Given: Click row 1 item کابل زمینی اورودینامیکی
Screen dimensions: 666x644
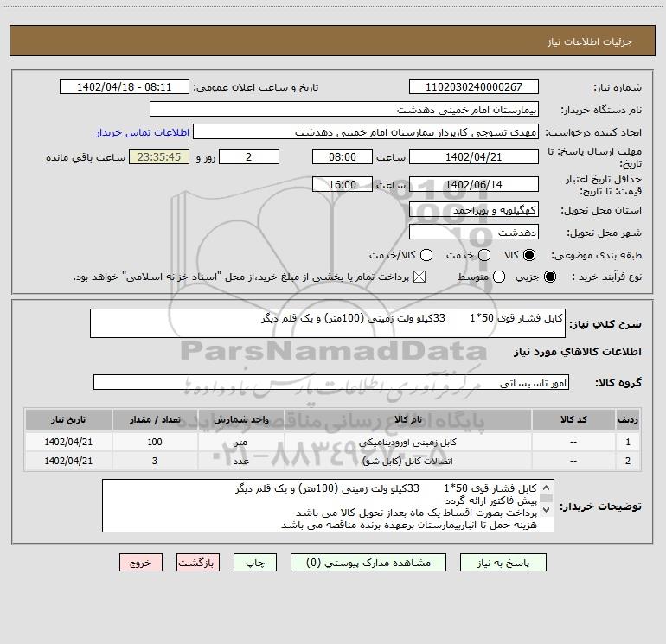Looking at the screenshot, I should pos(407,442).
